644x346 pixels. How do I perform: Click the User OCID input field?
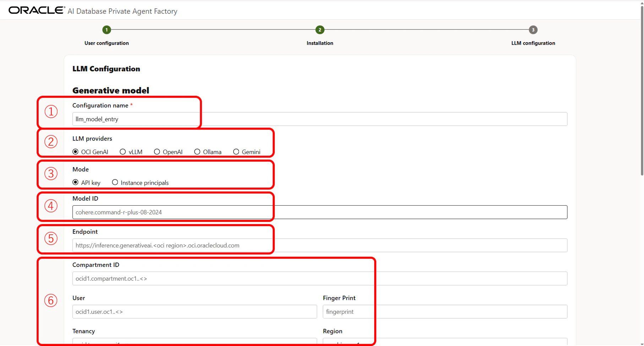click(x=195, y=312)
